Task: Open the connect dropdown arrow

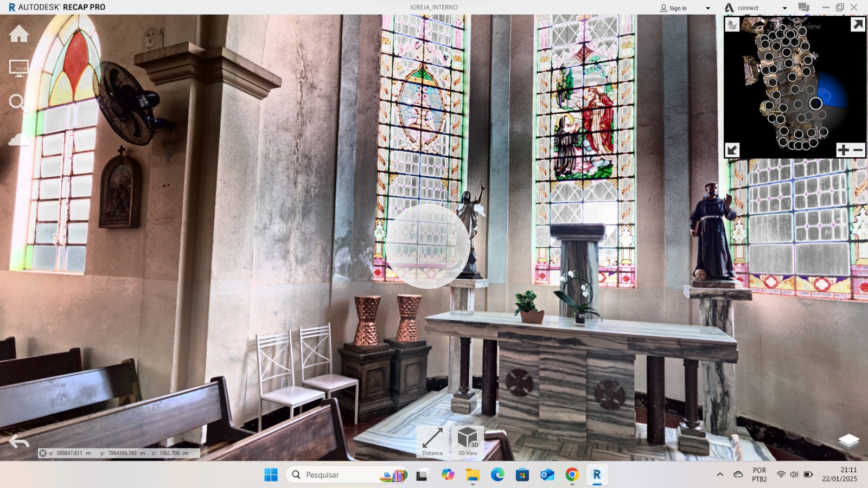Action: pos(784,8)
